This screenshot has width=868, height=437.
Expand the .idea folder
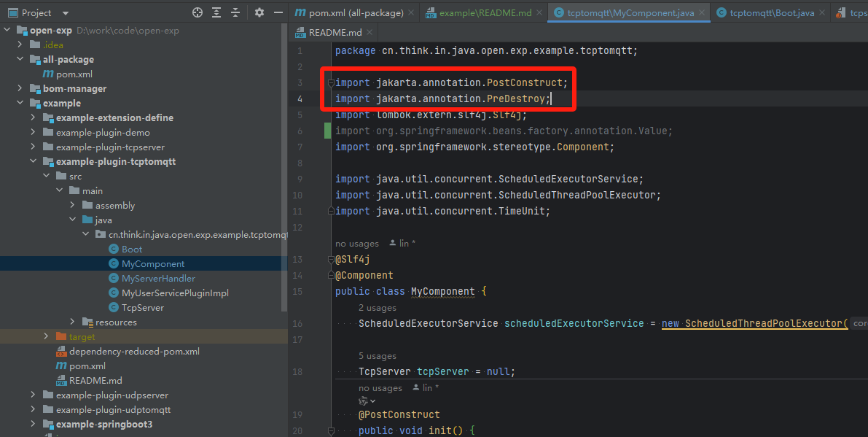pyautogui.click(x=20, y=45)
